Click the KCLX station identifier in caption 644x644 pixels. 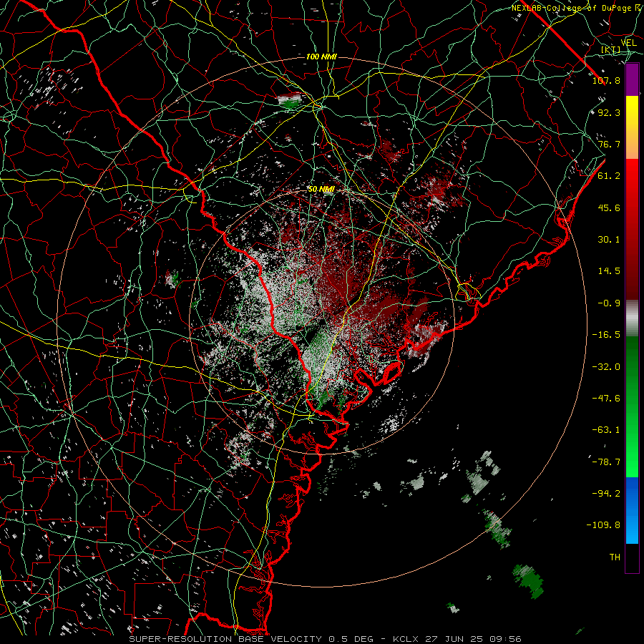[x=406, y=639]
